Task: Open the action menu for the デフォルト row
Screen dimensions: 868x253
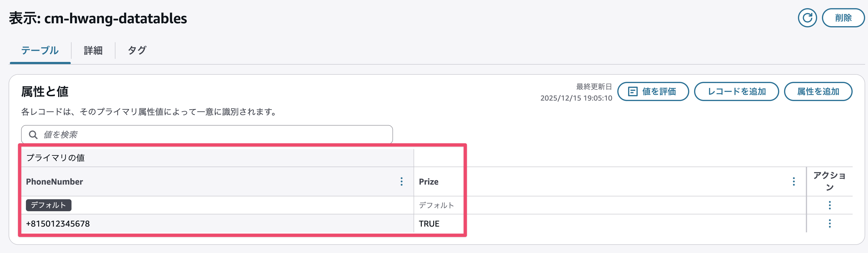Action: point(830,205)
